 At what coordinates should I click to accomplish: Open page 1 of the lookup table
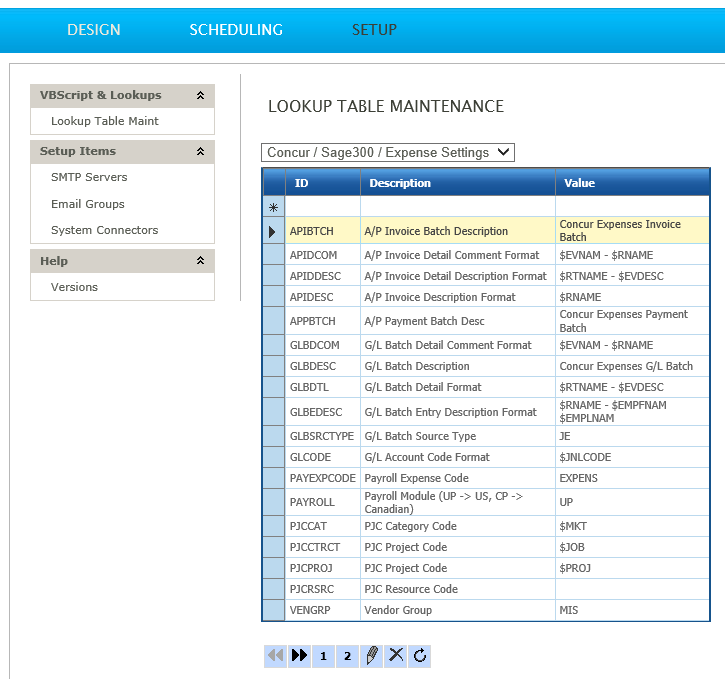pyautogui.click(x=323, y=655)
